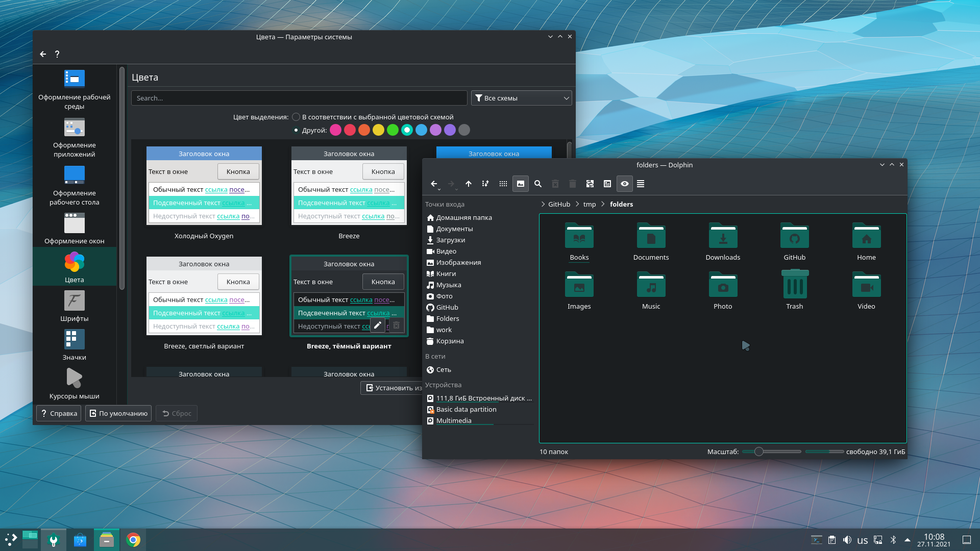The image size is (980, 551).
Task: Select the Documents folder in Dolphin view
Action: click(x=651, y=242)
